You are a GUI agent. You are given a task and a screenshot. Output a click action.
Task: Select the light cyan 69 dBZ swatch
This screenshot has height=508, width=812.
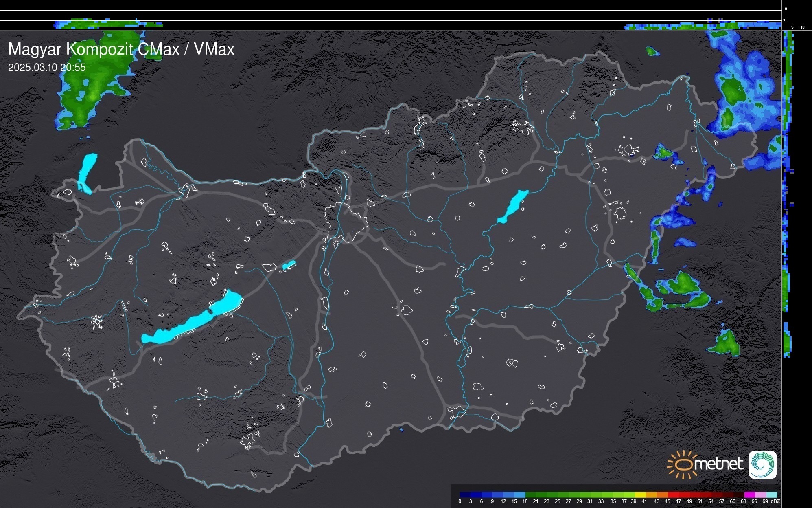click(x=772, y=495)
